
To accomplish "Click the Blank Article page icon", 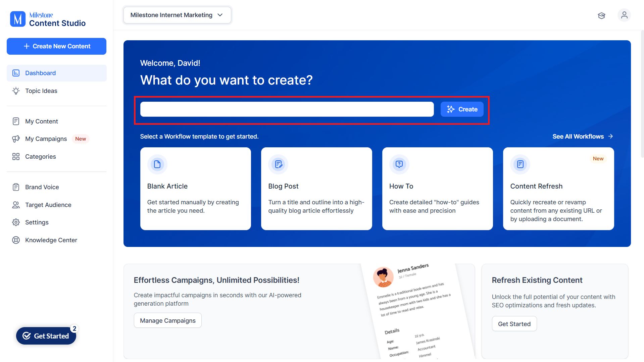I will [x=157, y=164].
